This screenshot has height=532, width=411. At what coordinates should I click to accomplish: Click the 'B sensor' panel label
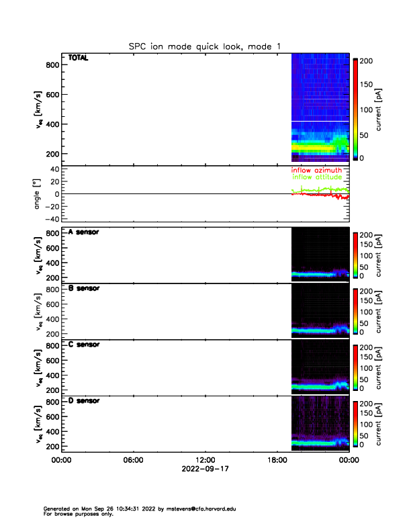pyautogui.click(x=84, y=289)
